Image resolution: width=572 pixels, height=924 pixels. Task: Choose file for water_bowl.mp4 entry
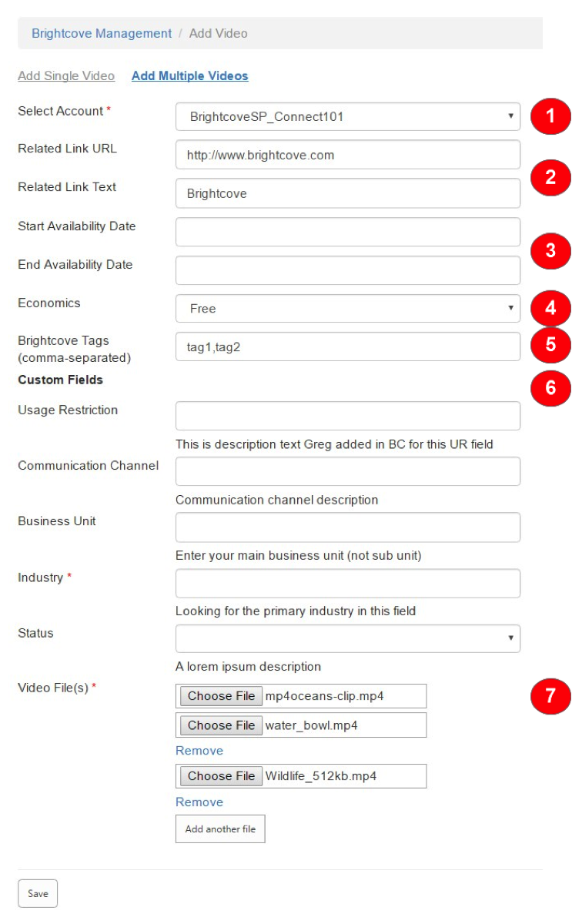pyautogui.click(x=221, y=725)
